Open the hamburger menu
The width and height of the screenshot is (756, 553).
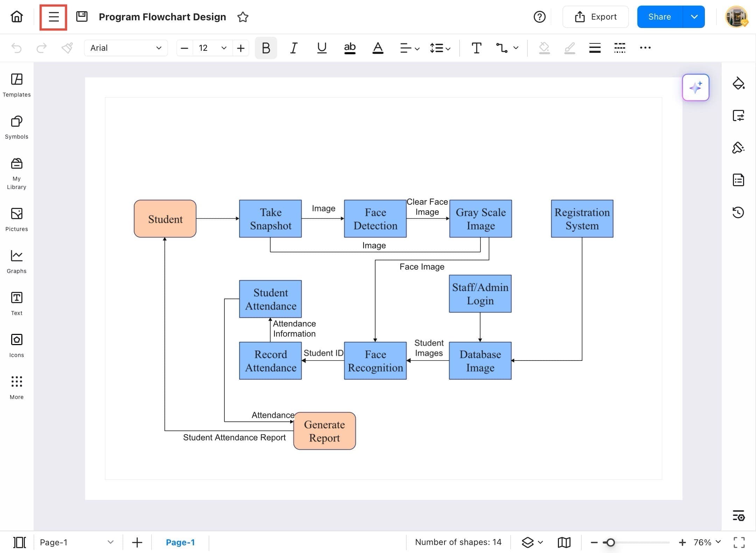coord(53,16)
